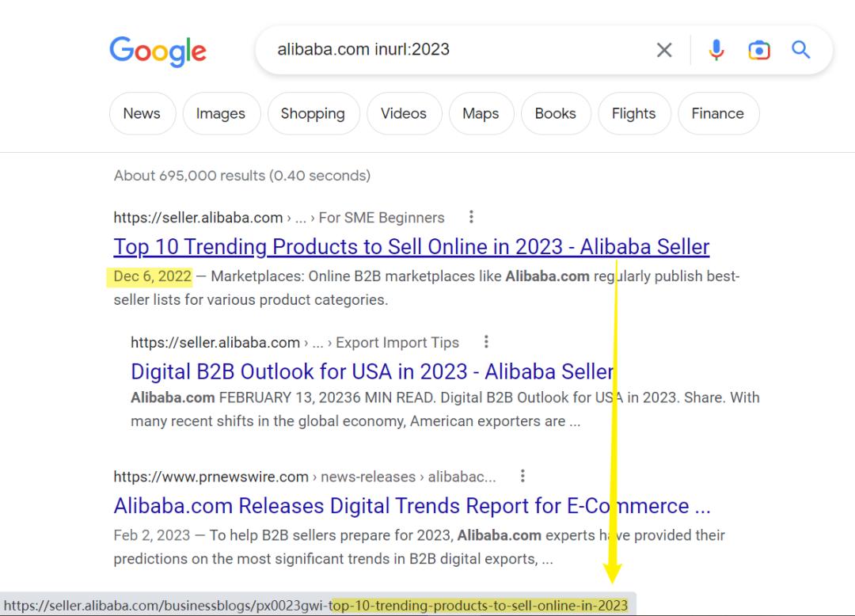This screenshot has height=616, width=855.
Task: Select the Videos filter
Action: coord(404,113)
